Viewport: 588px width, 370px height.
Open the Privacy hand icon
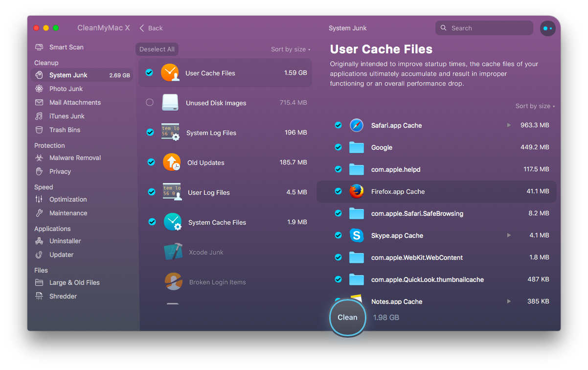39,172
